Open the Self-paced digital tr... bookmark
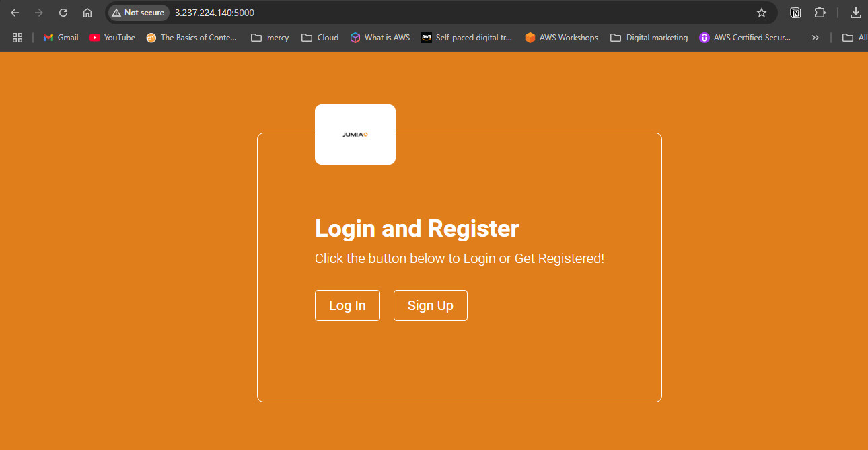868x450 pixels. [467, 38]
